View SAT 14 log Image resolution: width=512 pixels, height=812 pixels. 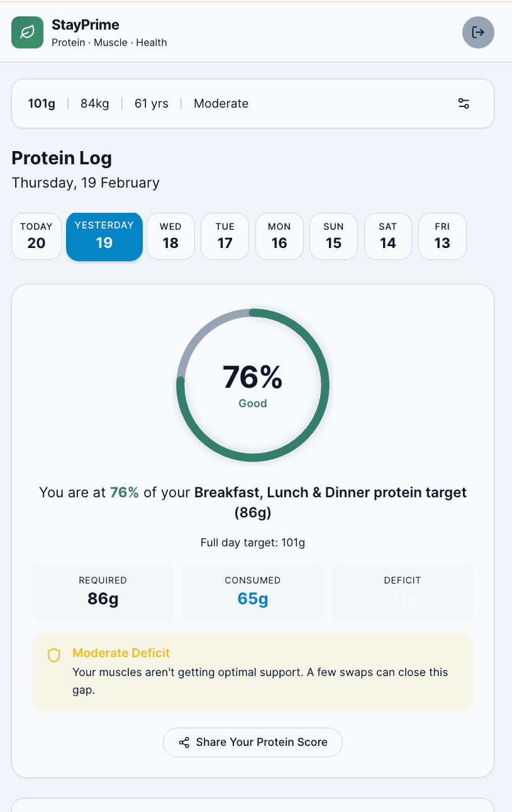pyautogui.click(x=387, y=237)
